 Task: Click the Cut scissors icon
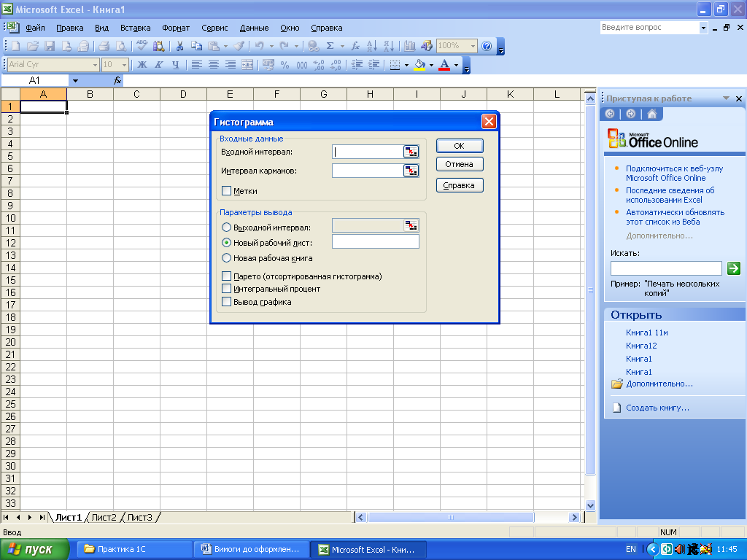(x=179, y=46)
